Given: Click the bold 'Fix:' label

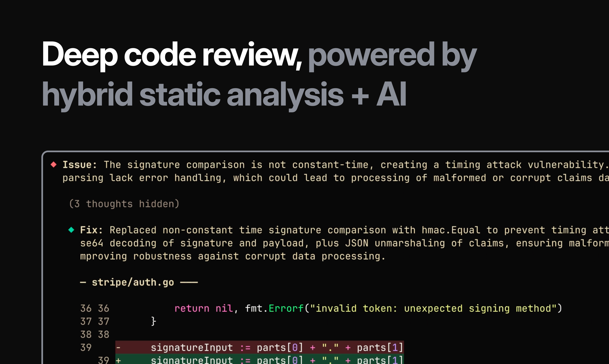Looking at the screenshot, I should [x=91, y=230].
